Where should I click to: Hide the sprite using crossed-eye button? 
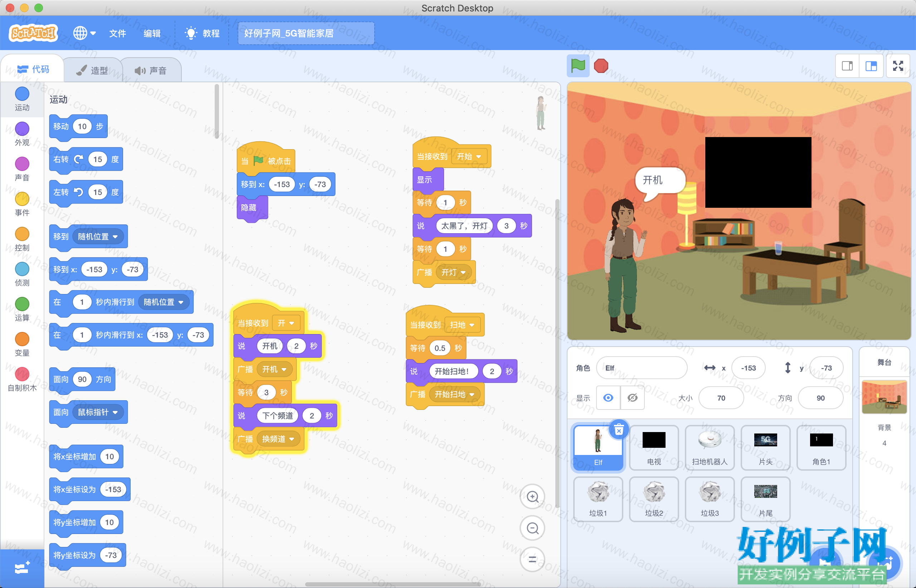point(633,398)
